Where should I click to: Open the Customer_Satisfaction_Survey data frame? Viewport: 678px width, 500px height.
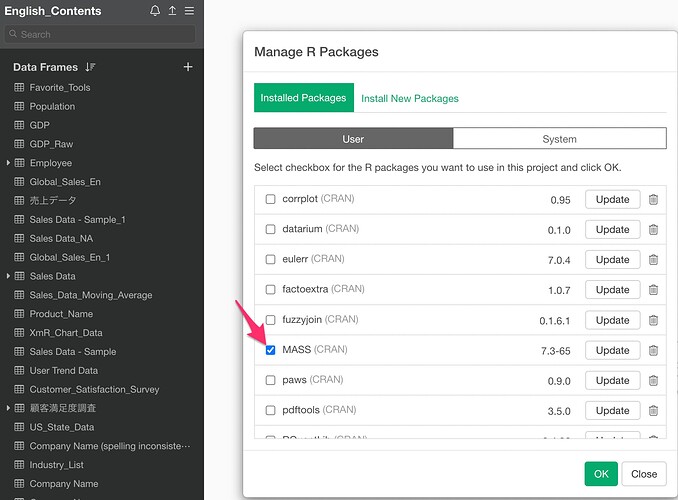click(94, 389)
